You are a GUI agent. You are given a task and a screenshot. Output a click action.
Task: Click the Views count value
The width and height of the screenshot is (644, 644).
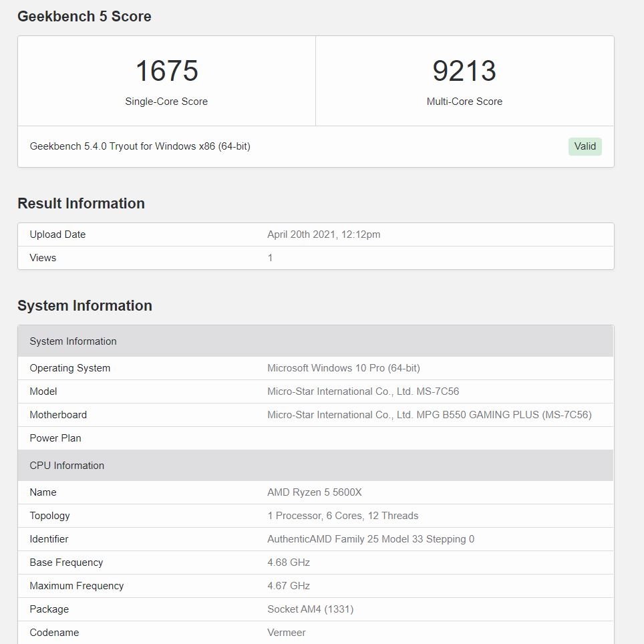click(x=270, y=258)
